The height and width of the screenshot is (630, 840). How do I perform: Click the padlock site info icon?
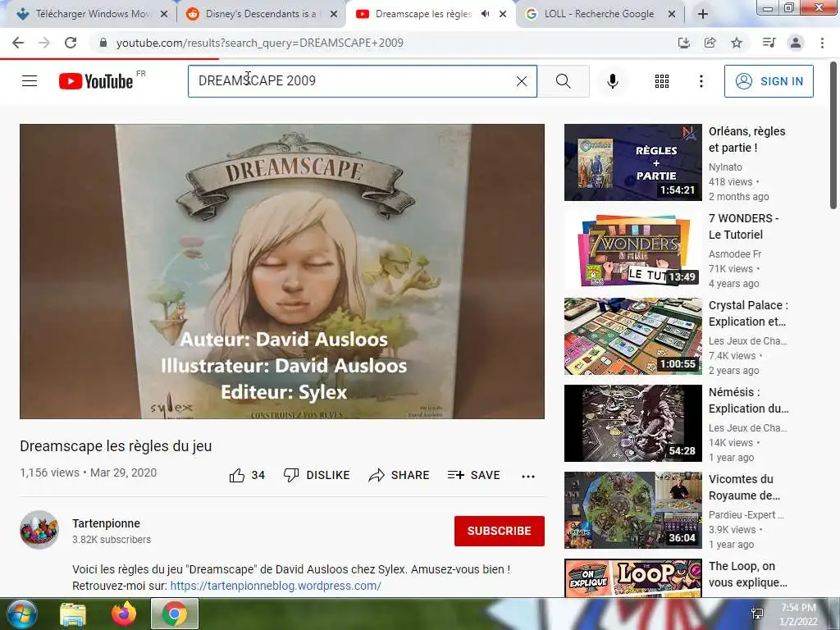coord(103,43)
